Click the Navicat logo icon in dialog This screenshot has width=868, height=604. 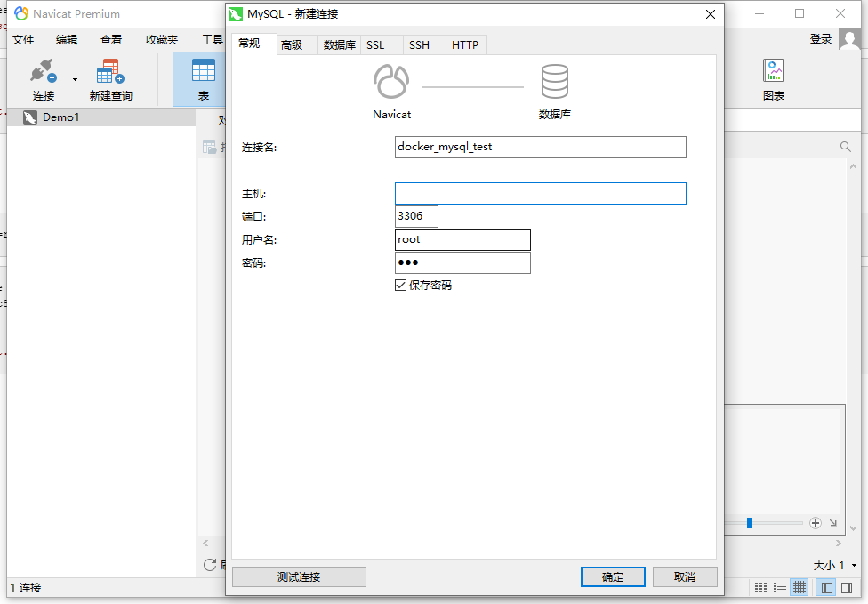391,81
